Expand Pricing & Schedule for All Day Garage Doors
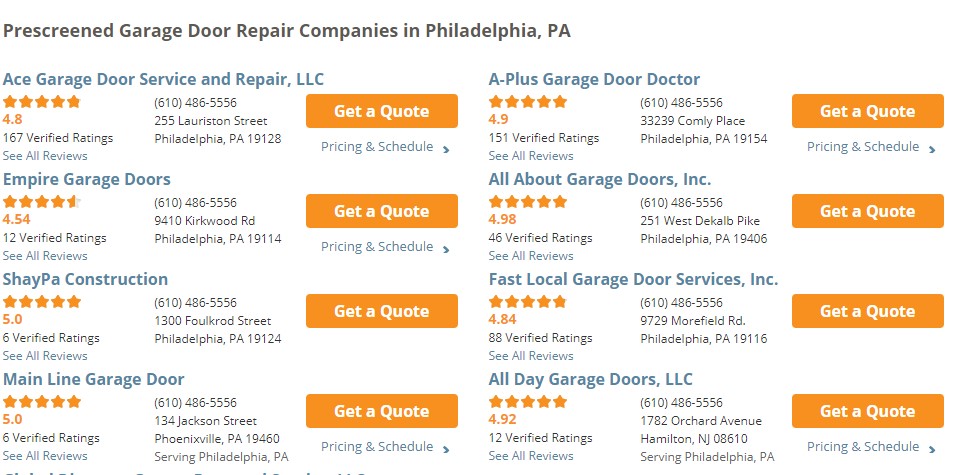This screenshot has height=475, width=957. [x=870, y=447]
